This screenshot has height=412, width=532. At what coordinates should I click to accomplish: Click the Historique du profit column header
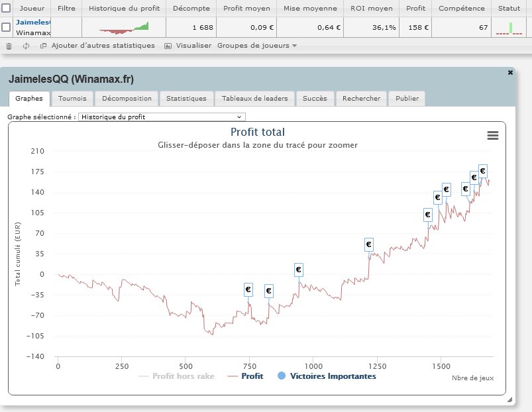124,8
